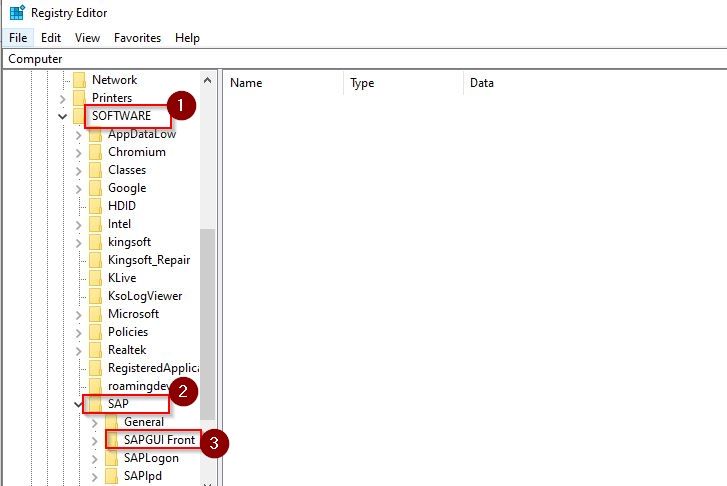Image resolution: width=727 pixels, height=486 pixels.
Task: Select the SAP key label
Action: pos(118,404)
